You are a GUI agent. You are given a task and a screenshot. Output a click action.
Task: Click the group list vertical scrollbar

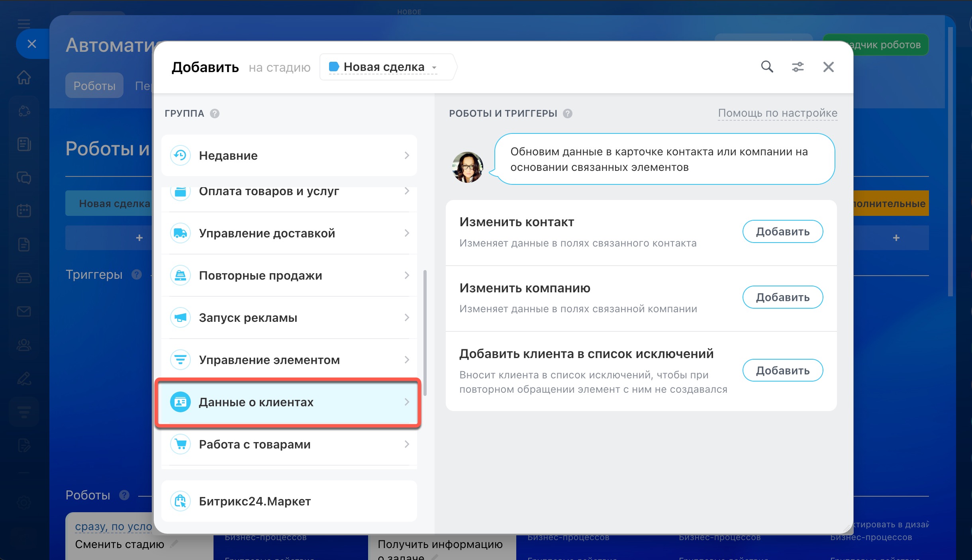(x=425, y=333)
